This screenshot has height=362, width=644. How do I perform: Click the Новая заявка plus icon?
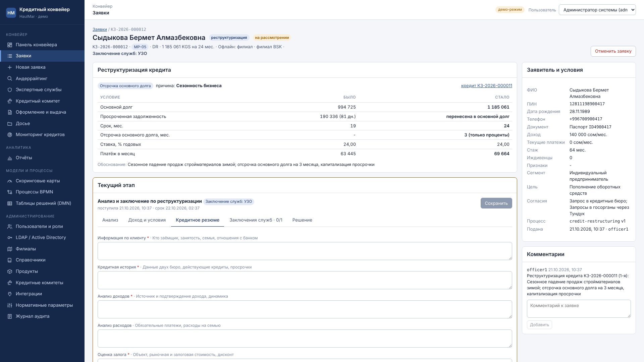click(x=10, y=67)
